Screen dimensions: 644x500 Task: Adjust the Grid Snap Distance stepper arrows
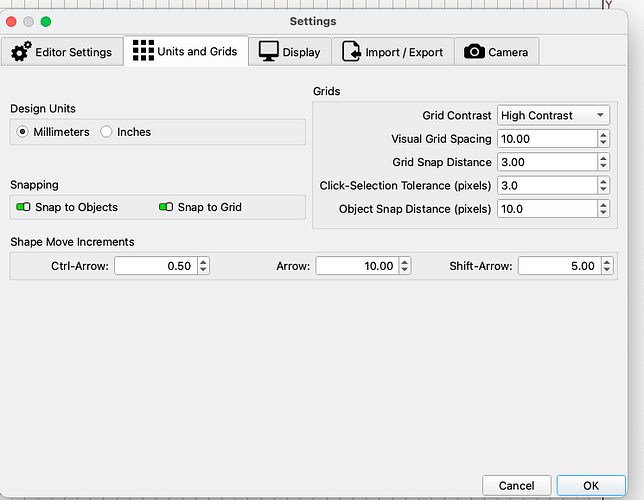pyautogui.click(x=603, y=162)
